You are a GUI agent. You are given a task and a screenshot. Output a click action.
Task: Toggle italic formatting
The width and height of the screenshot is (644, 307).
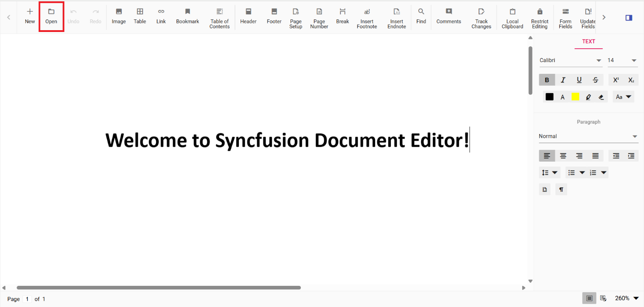(563, 80)
